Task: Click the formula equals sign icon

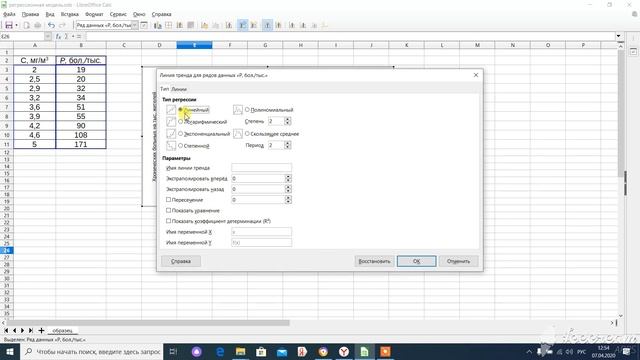Action: pyautogui.click(x=79, y=36)
